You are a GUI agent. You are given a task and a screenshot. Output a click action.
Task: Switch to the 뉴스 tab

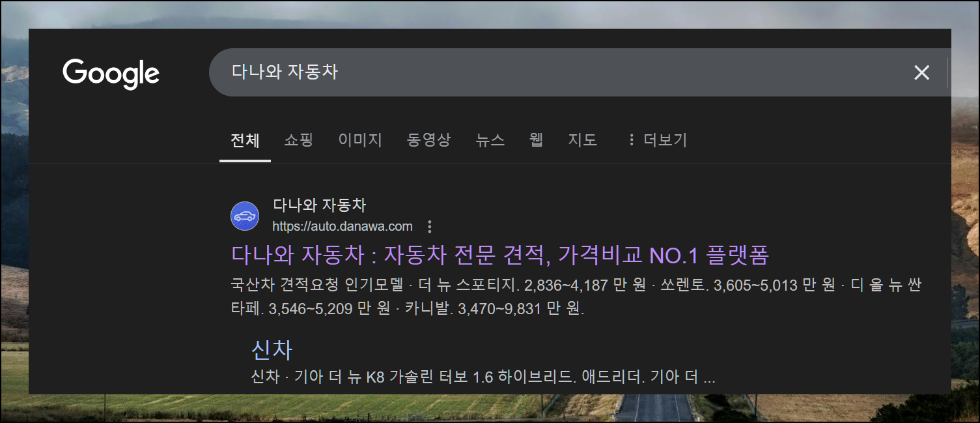point(490,139)
